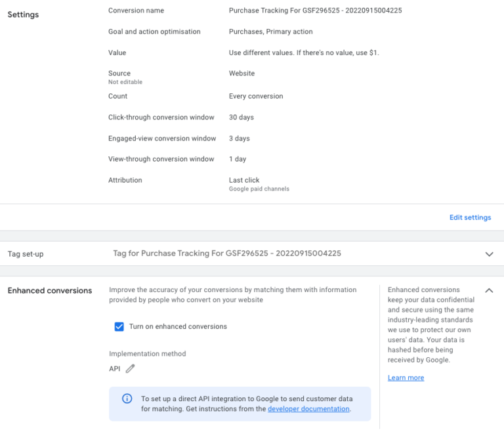The width and height of the screenshot is (504, 434).
Task: Collapse the Enhanced conversions section
Action: [x=489, y=290]
